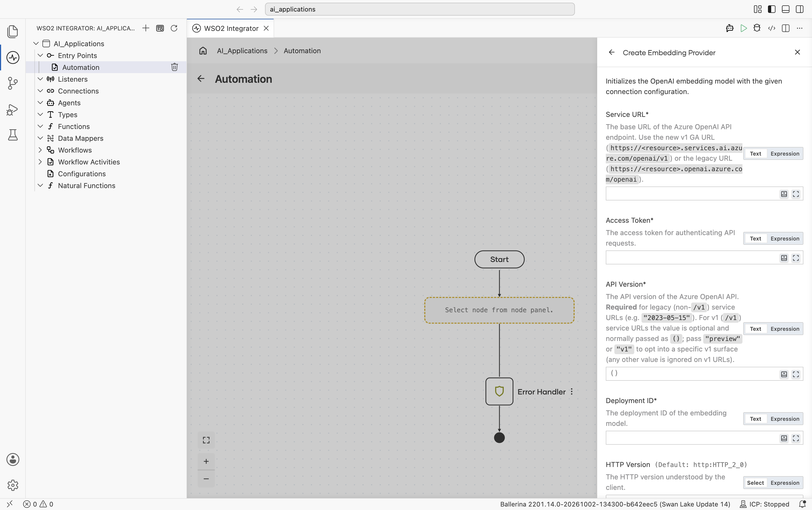
Task: Open Error Handler node options menu
Action: [x=572, y=392]
